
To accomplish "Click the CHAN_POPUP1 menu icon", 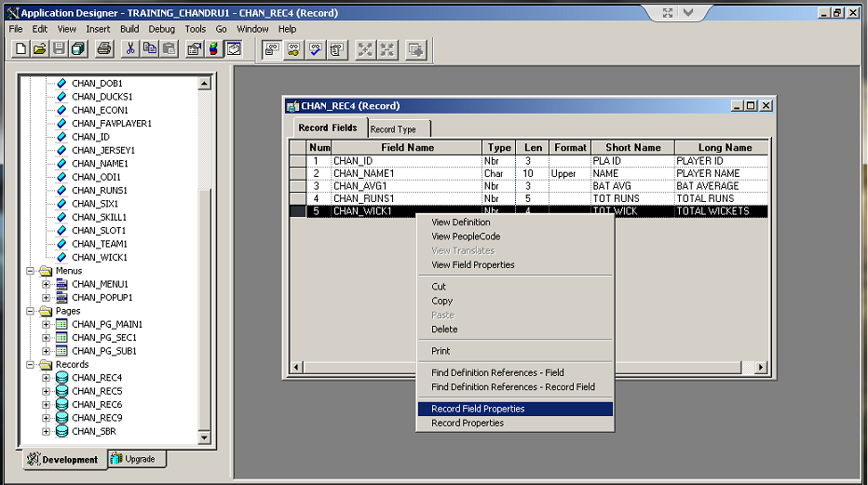I will click(62, 298).
